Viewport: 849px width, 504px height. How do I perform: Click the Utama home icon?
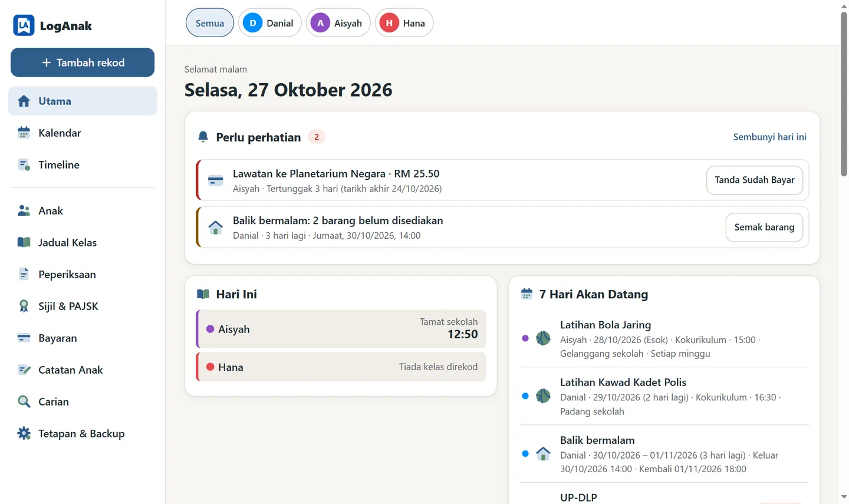24,101
